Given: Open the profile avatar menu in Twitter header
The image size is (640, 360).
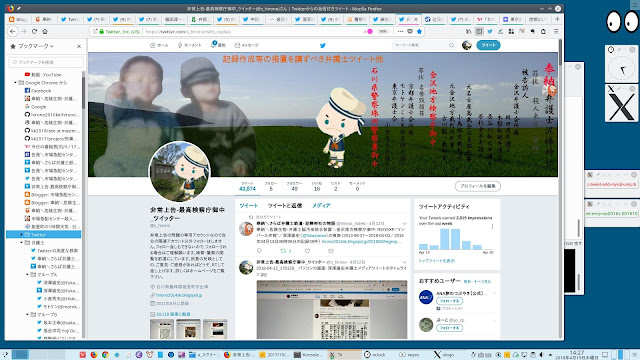Looking at the screenshot, I should [467, 45].
